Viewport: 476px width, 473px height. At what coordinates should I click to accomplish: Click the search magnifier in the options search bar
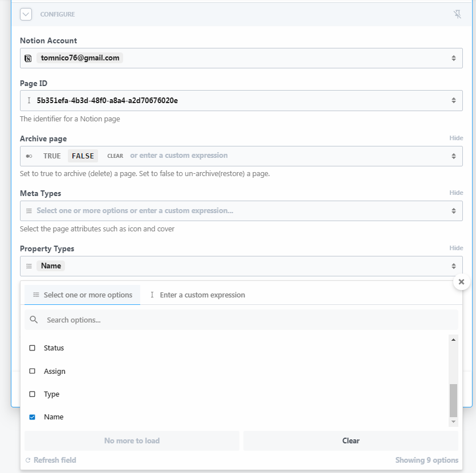(x=32, y=319)
